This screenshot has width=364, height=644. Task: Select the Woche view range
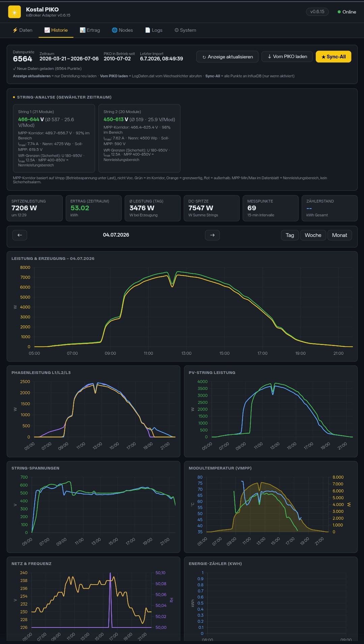click(x=313, y=235)
